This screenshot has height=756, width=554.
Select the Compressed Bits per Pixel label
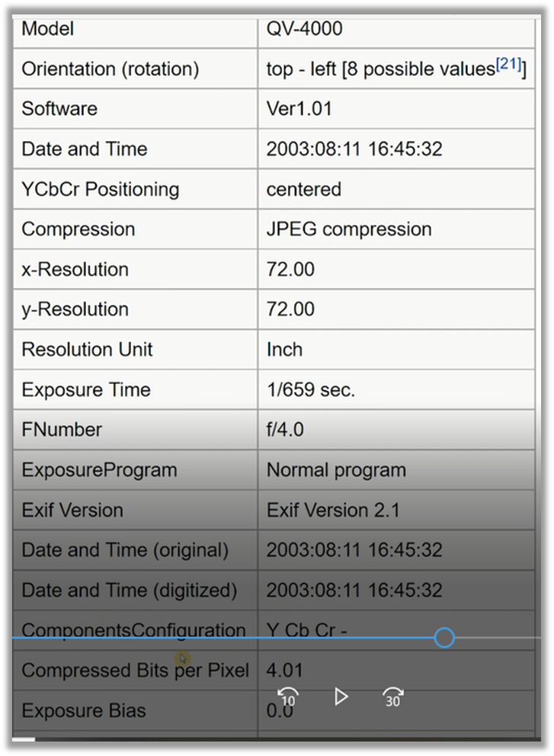[x=135, y=671]
